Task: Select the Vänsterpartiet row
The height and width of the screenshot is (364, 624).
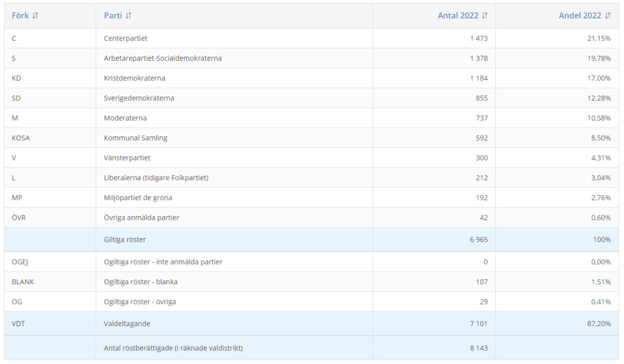Action: (127, 158)
